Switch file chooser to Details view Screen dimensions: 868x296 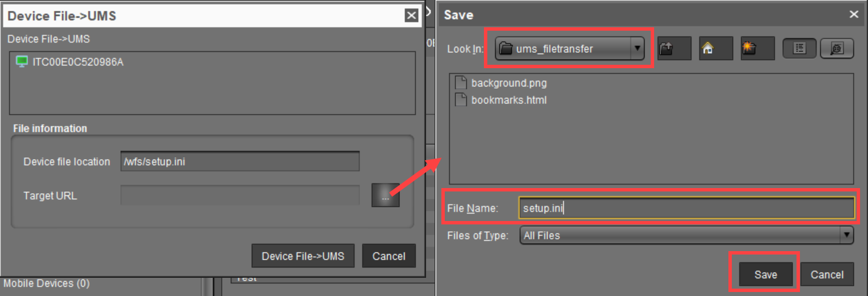pos(837,49)
